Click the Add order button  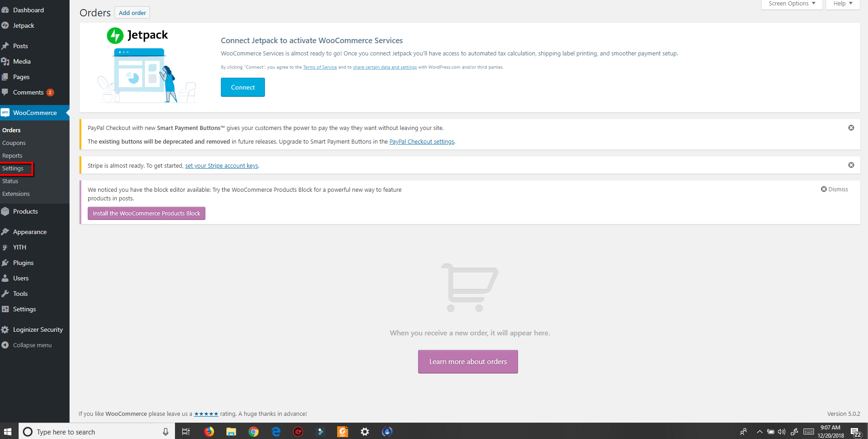click(x=132, y=13)
